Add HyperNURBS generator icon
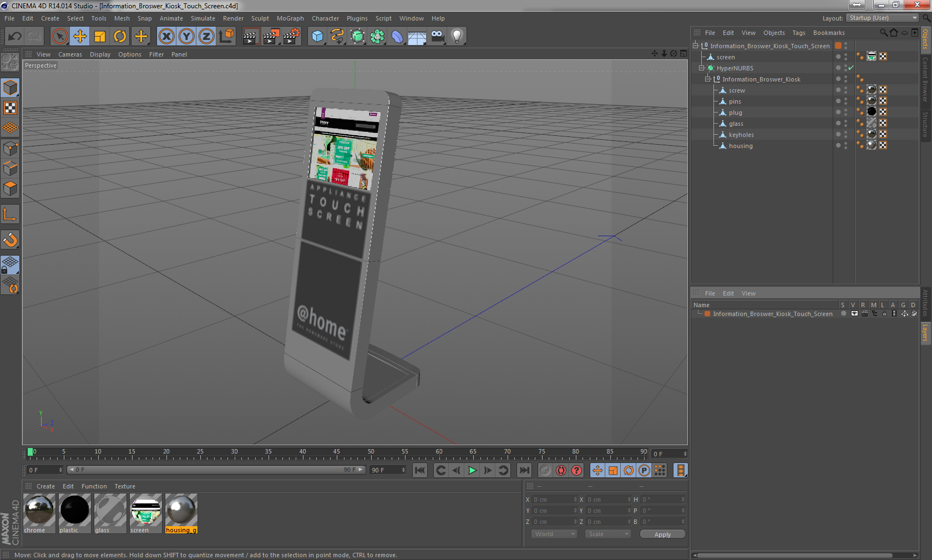This screenshot has width=932, height=560. 357,37
